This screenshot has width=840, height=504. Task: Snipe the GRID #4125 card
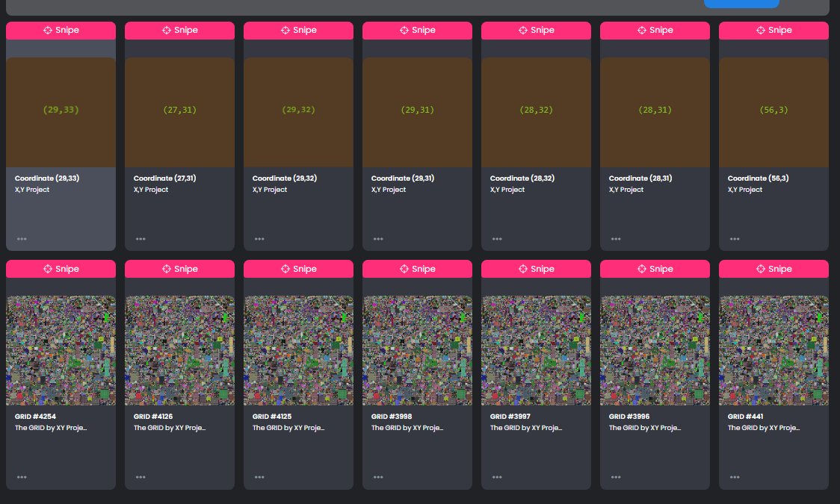(298, 269)
